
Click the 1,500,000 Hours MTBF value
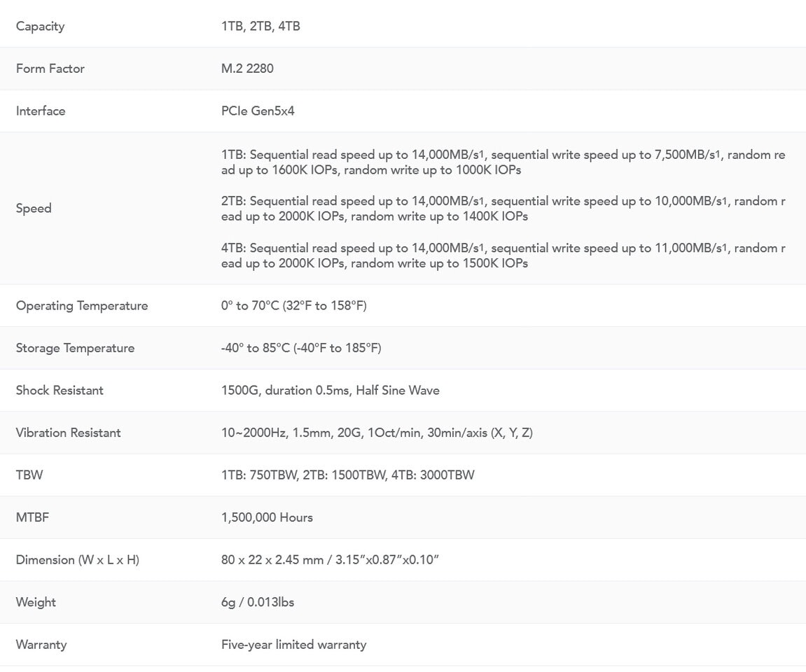267,517
